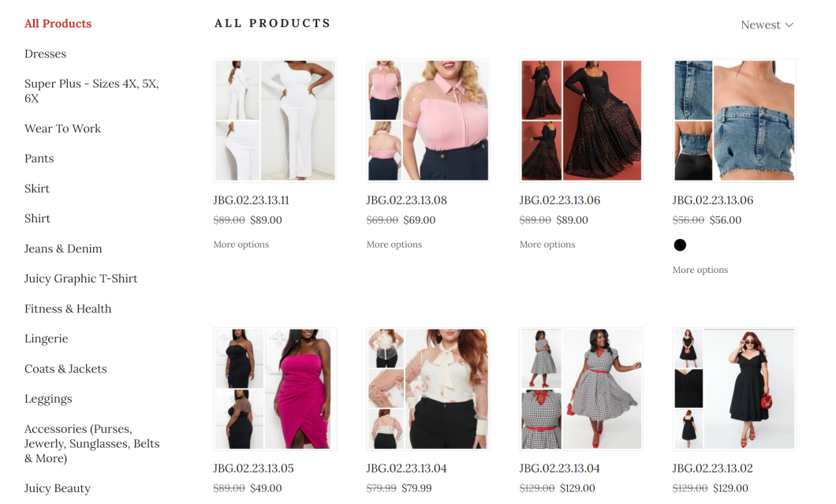Open the All Products category
The width and height of the screenshot is (836, 504).
(x=58, y=24)
